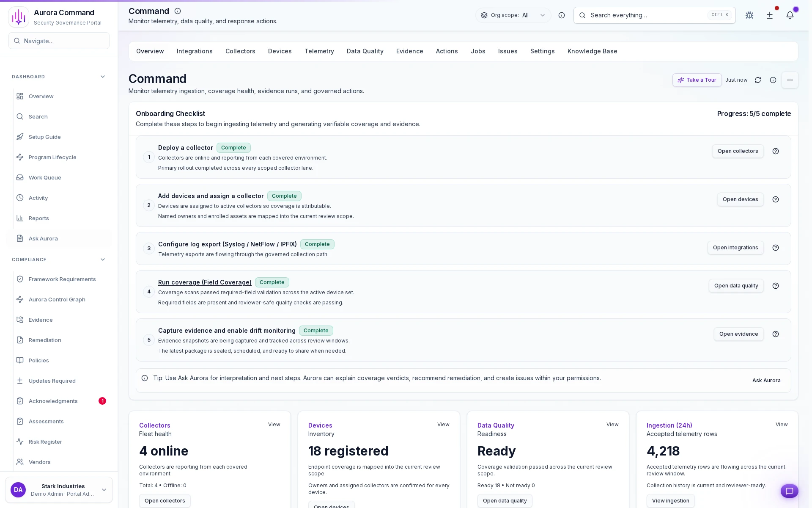
Task: Open Ask Aurora from the sidebar
Action: (43, 238)
